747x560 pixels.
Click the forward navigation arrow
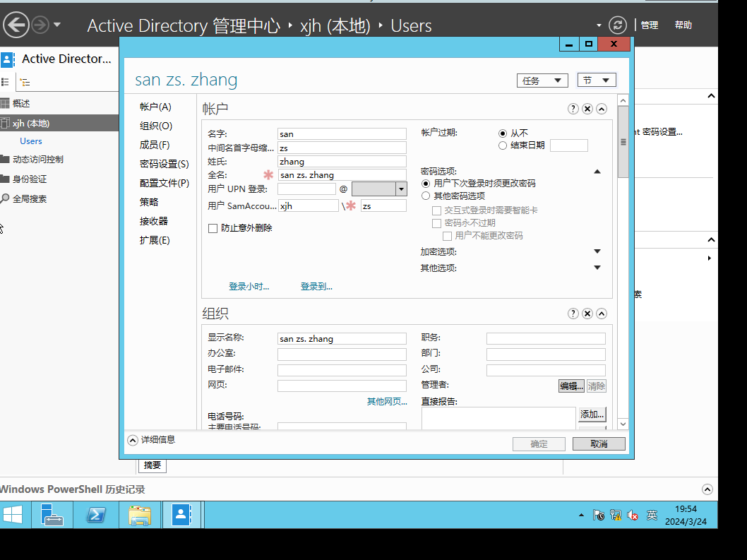point(40,25)
